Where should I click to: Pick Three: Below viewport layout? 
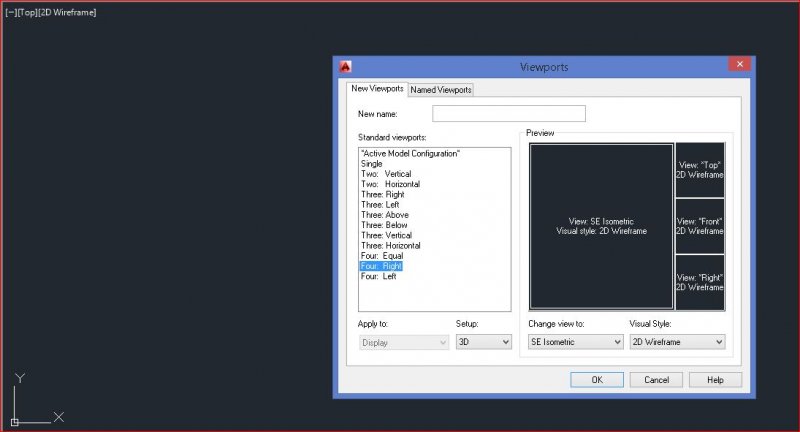coord(384,225)
